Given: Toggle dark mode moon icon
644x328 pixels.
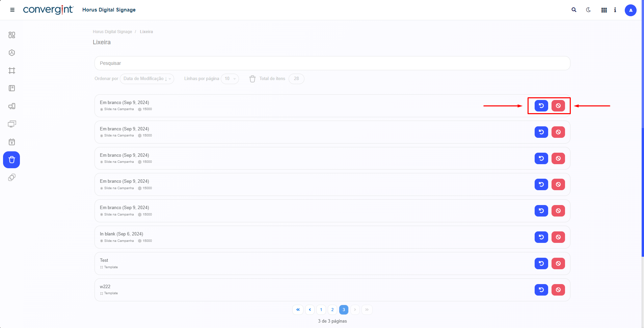Looking at the screenshot, I should click(x=588, y=10).
